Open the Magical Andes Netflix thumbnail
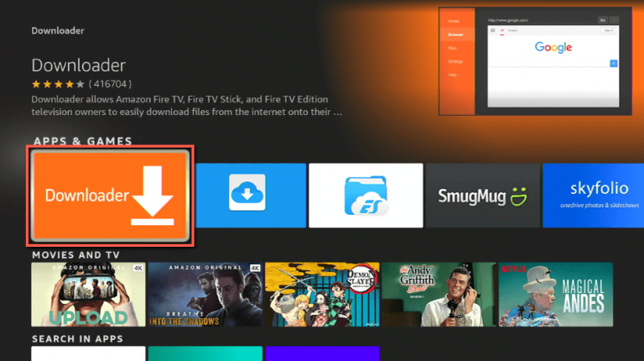Image resolution: width=644 pixels, height=361 pixels. pyautogui.click(x=556, y=295)
